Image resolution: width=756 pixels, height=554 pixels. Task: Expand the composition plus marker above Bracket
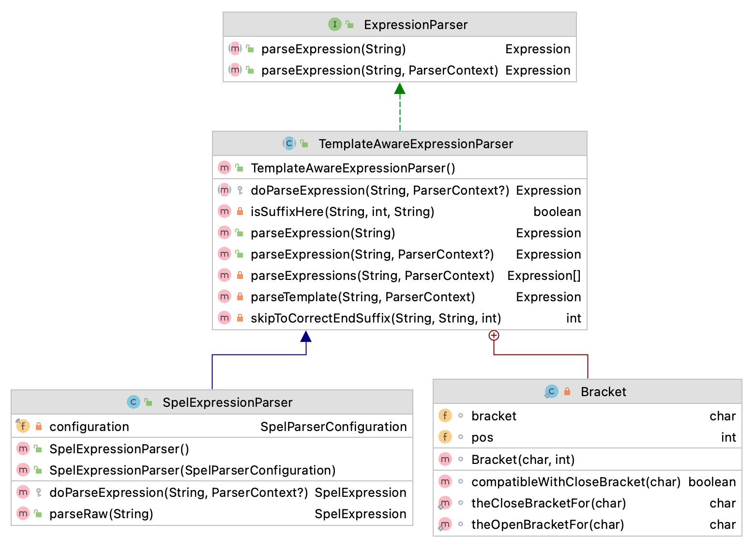point(493,335)
